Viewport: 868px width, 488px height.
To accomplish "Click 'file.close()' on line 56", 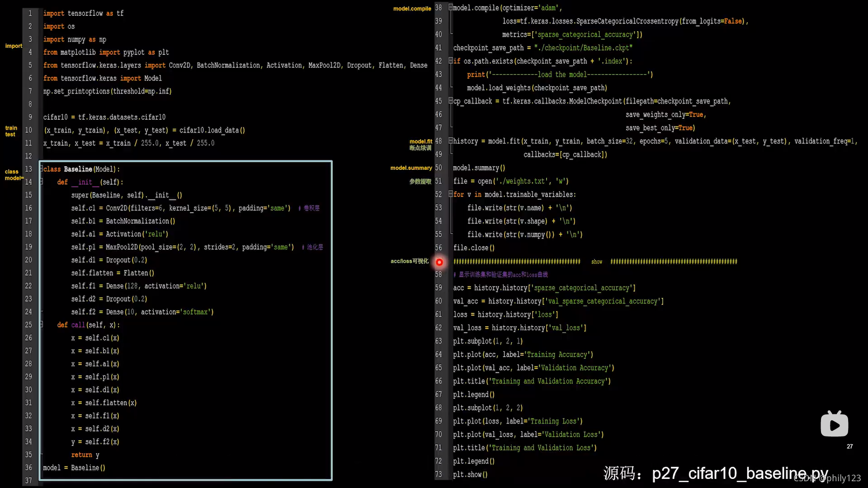I will click(x=474, y=248).
